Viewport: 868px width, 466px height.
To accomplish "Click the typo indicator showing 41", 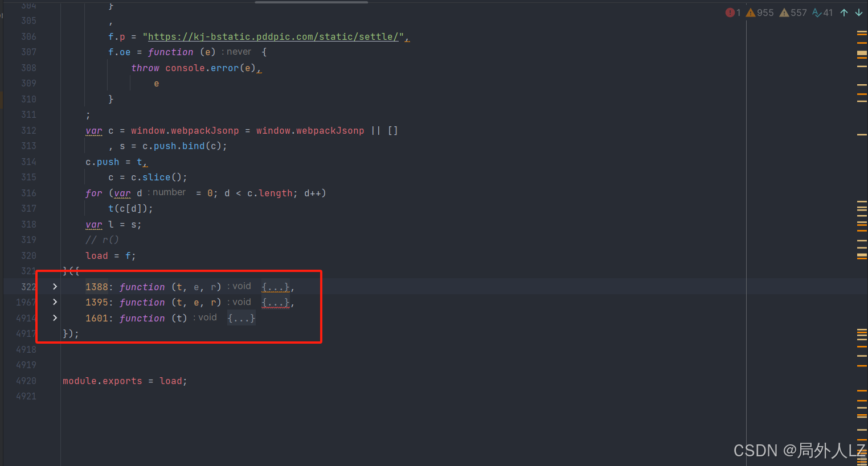I will pos(822,13).
